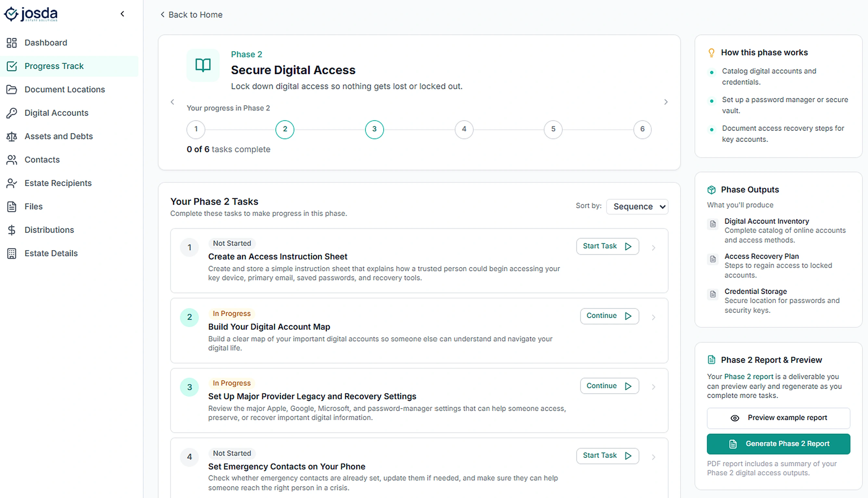This screenshot has height=498, width=868.
Task: Continue the Legacy and Recovery Settings task
Action: click(x=610, y=386)
